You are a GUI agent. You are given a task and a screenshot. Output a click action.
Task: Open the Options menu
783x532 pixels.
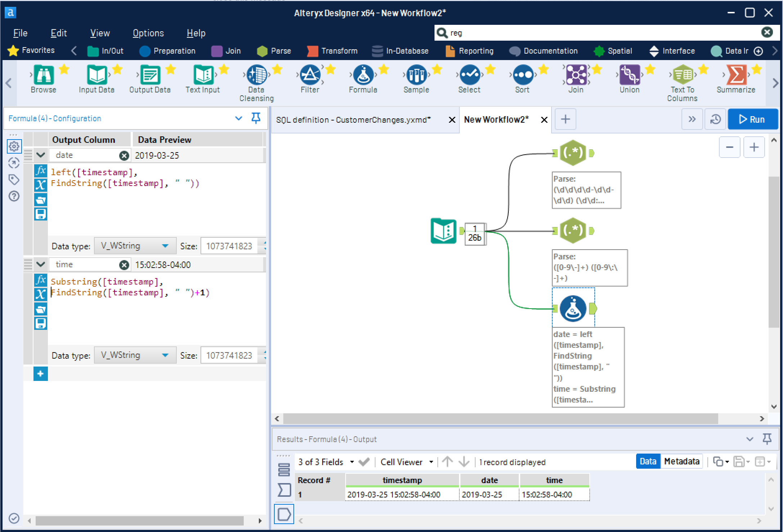[148, 33]
